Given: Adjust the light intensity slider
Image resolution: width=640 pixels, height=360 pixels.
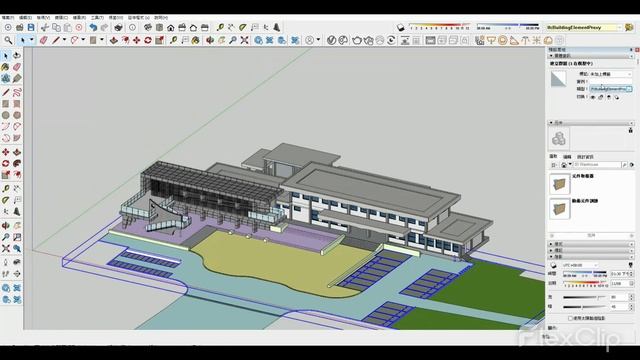Looking at the screenshot, I should pos(584,297).
